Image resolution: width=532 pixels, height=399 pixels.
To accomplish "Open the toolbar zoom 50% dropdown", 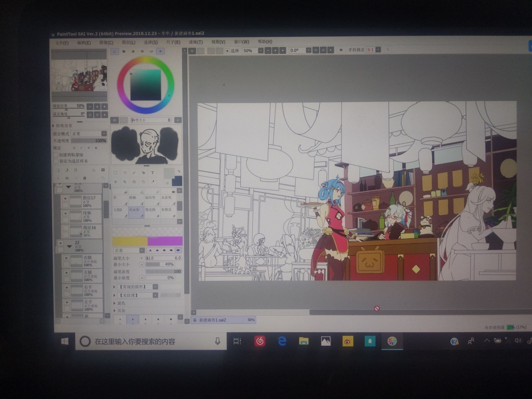I will click(260, 50).
